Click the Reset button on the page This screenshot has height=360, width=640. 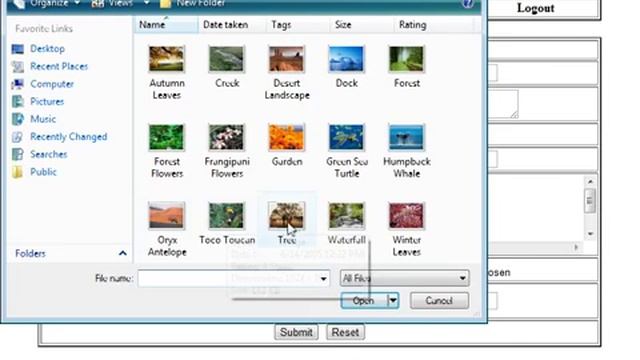tap(345, 332)
